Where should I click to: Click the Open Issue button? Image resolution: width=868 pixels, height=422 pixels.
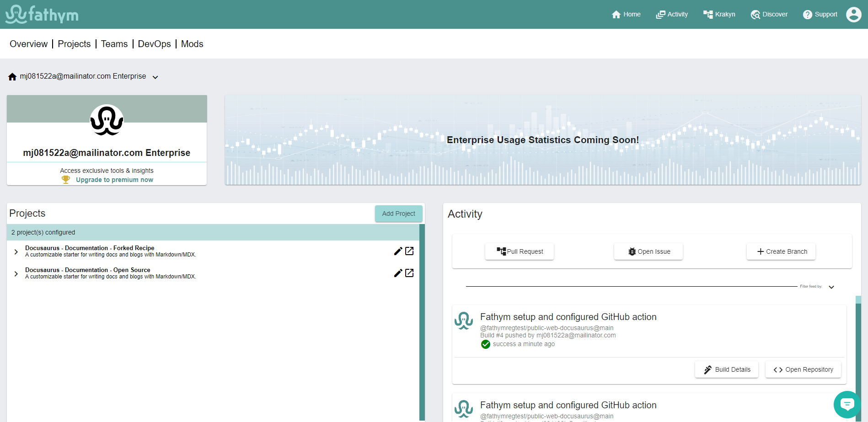click(x=648, y=251)
